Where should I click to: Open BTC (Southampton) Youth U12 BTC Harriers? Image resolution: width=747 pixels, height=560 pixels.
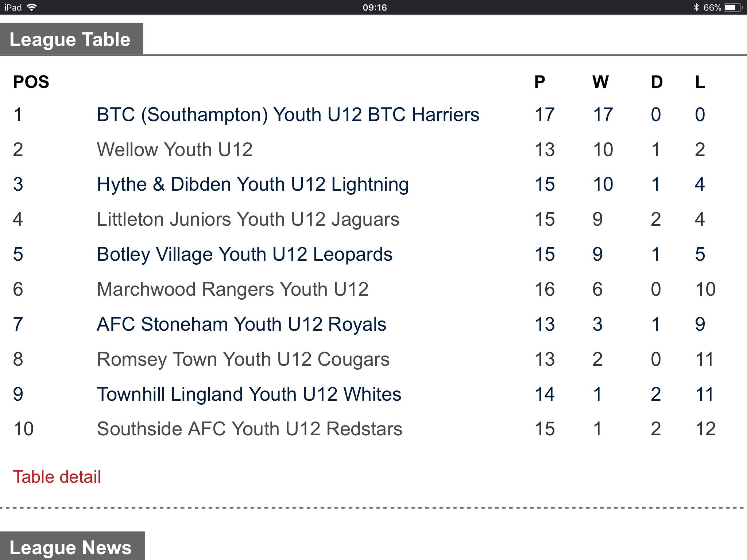288,114
